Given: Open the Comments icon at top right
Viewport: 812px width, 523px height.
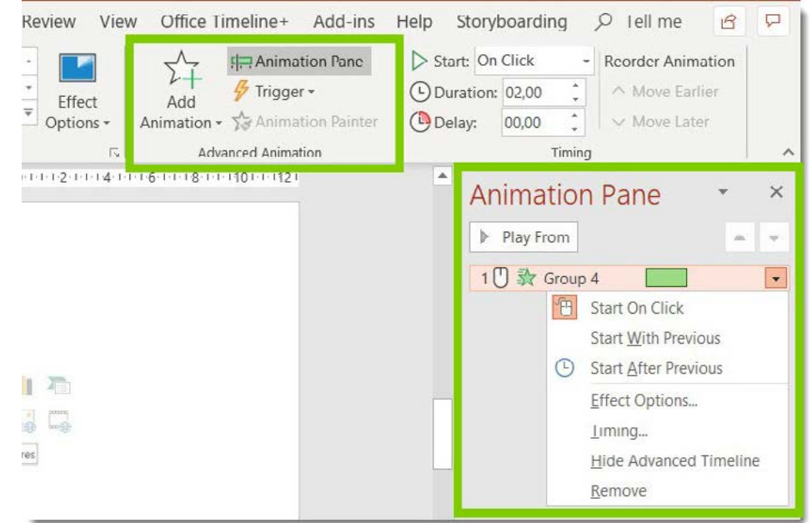Looking at the screenshot, I should [773, 21].
